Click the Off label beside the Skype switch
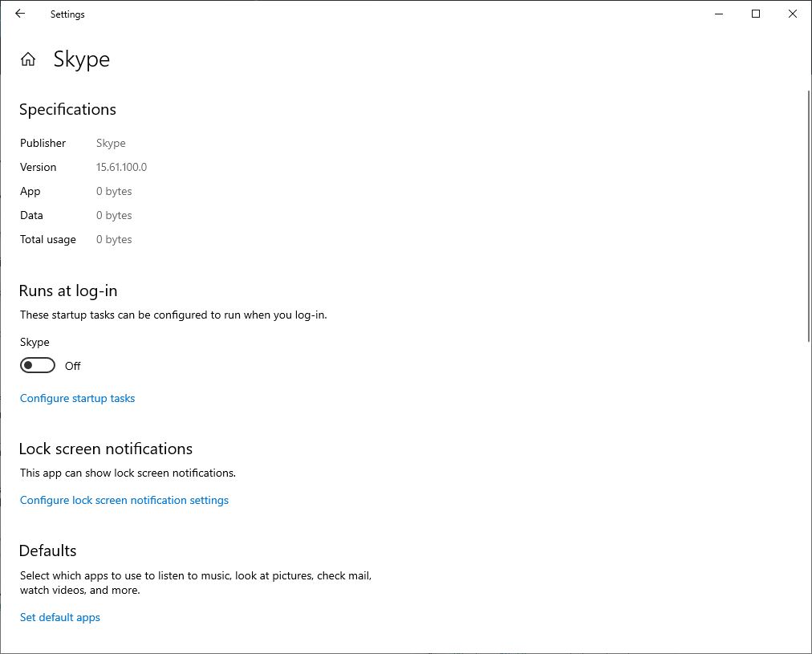Image resolution: width=812 pixels, height=654 pixels. click(72, 366)
